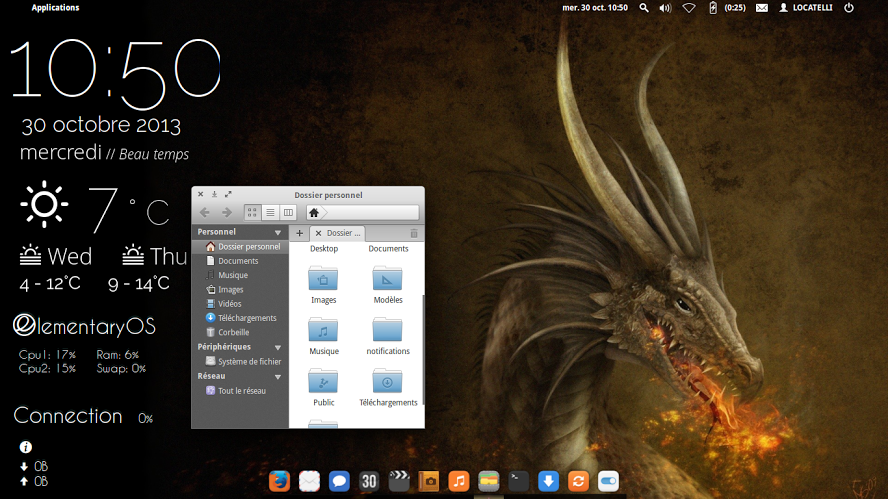Open the date and time indicator
The image size is (888, 499).
pyautogui.click(x=595, y=7)
